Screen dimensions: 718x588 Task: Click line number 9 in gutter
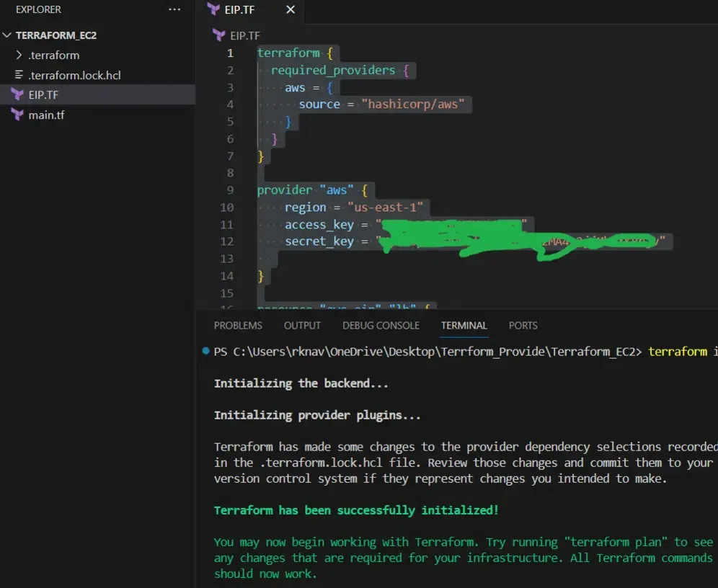pyautogui.click(x=230, y=190)
